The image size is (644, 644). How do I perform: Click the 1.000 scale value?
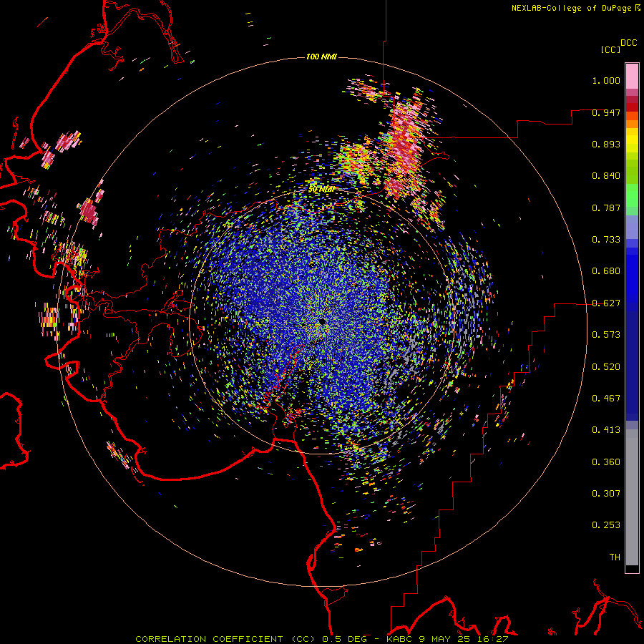606,80
